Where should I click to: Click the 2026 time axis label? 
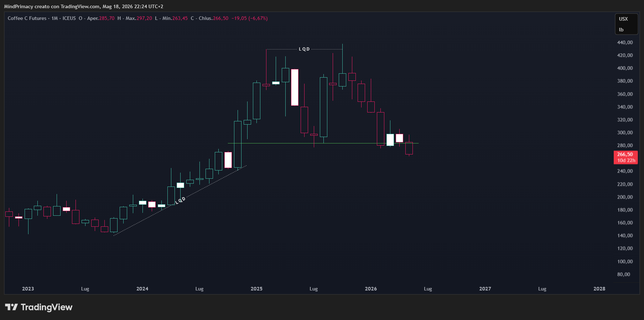coord(371,289)
